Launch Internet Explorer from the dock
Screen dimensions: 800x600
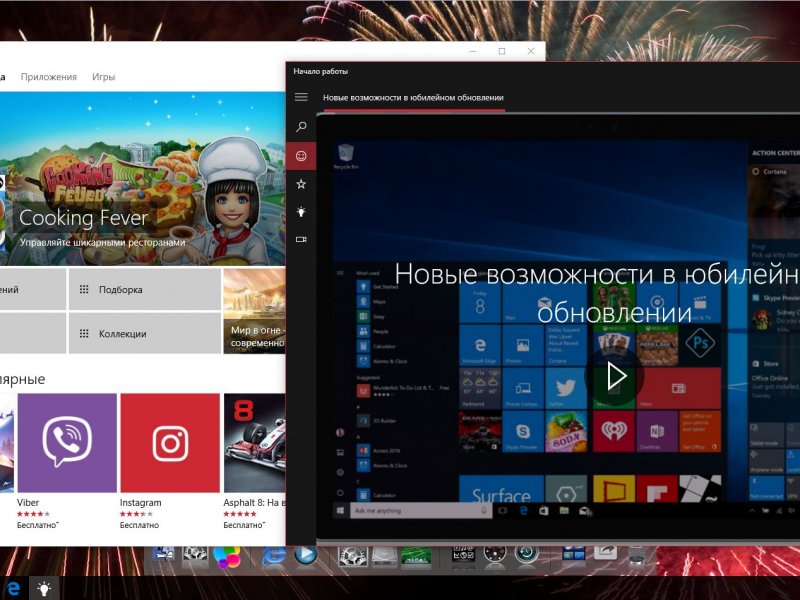(273, 556)
